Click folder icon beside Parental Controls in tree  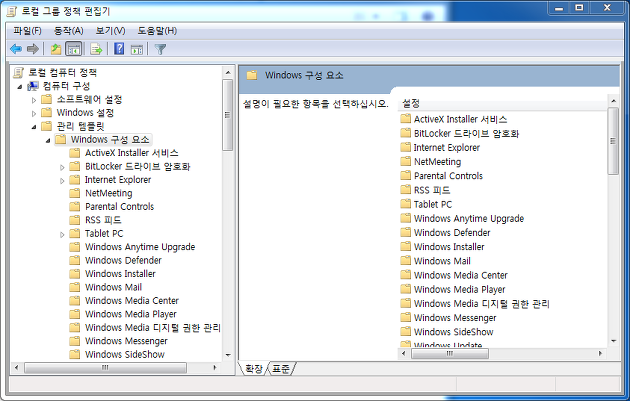(75, 207)
